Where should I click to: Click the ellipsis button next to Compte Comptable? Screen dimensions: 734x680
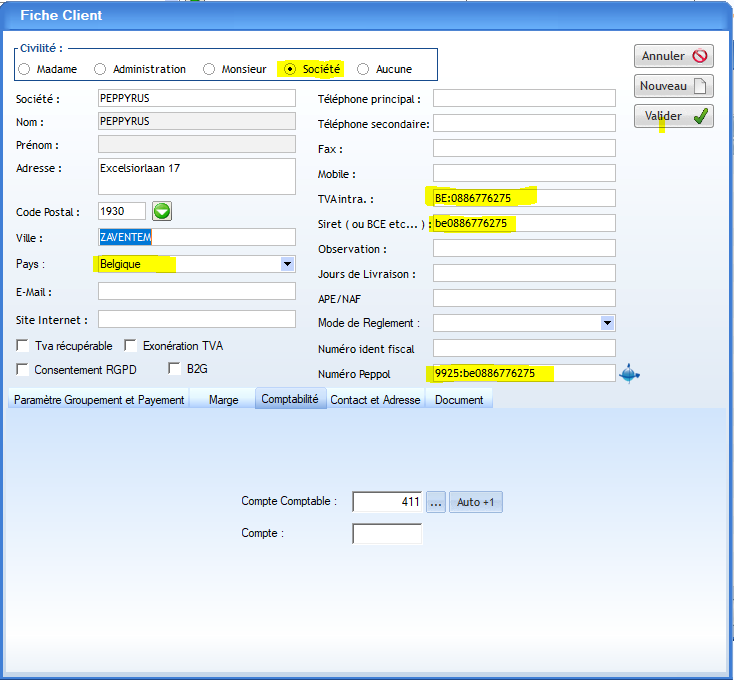click(x=436, y=502)
